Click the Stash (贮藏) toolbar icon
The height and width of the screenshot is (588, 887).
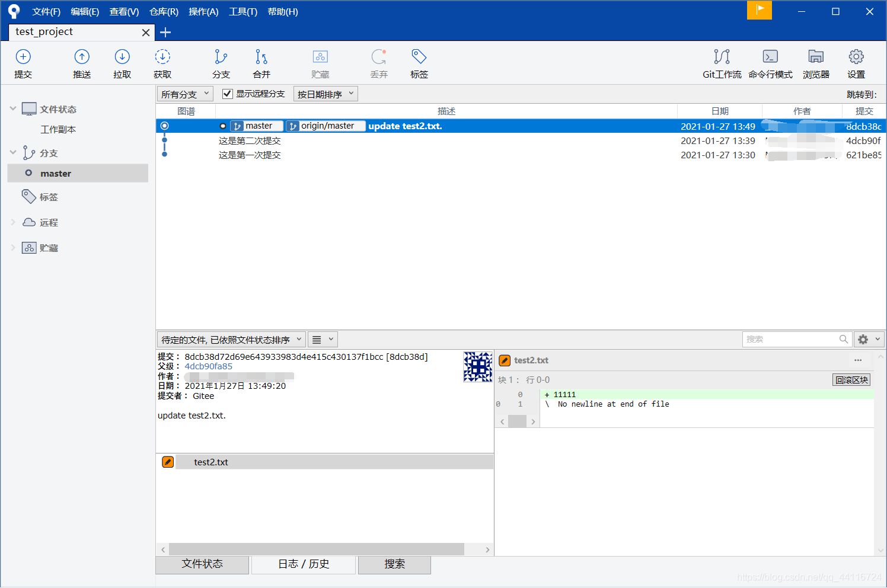[320, 57]
